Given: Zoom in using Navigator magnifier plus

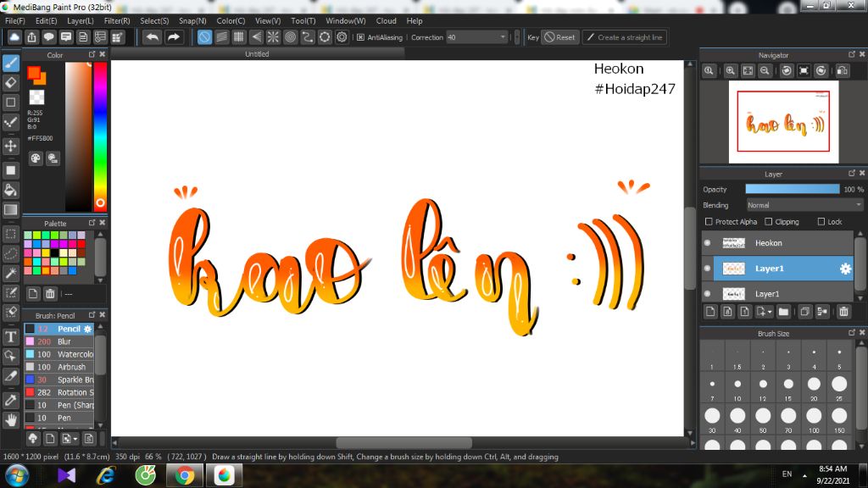Looking at the screenshot, I should (x=731, y=71).
